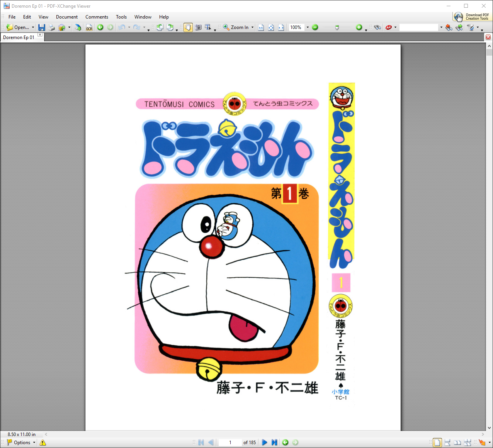Set view to actual size 1:1
The image size is (493, 448).
click(261, 27)
